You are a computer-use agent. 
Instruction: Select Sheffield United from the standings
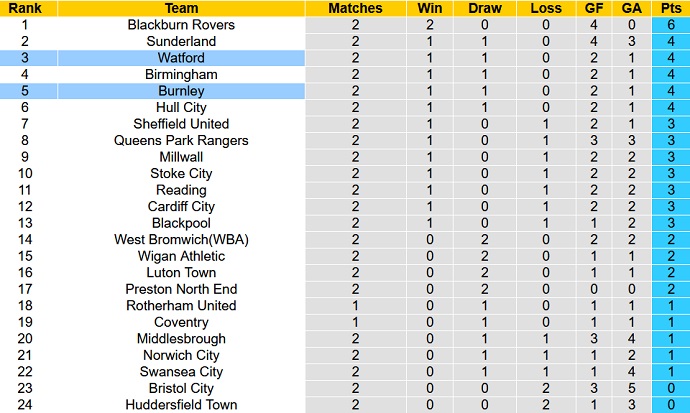(x=181, y=124)
